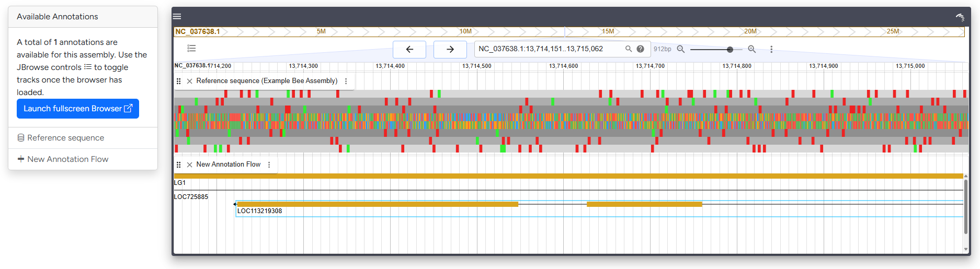Click the NC_037638.1 chromosome label in overview
The image size is (980, 269).
tap(197, 32)
